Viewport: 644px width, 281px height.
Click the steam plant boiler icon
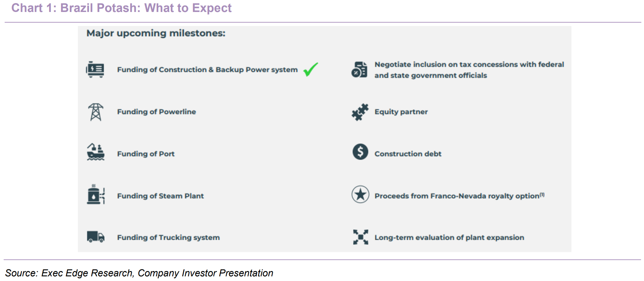click(96, 194)
